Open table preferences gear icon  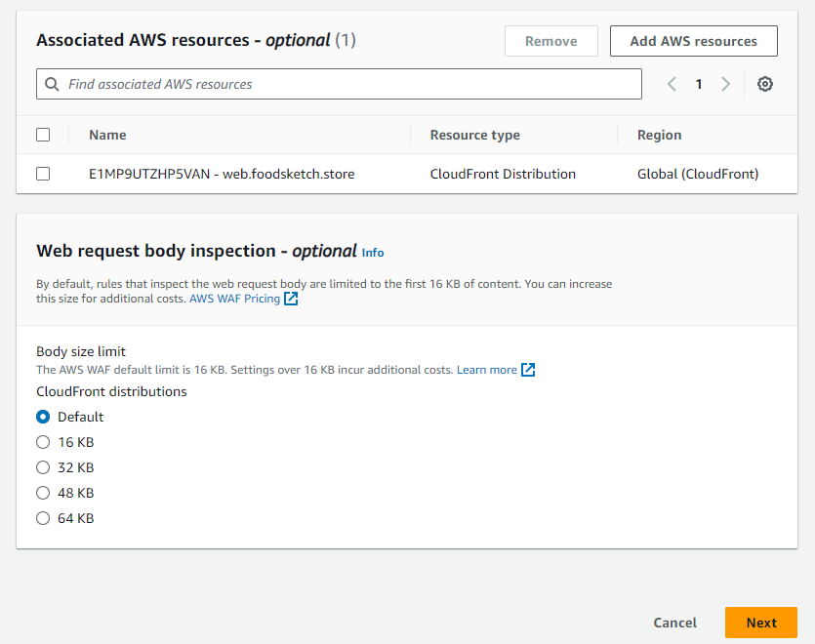click(765, 84)
